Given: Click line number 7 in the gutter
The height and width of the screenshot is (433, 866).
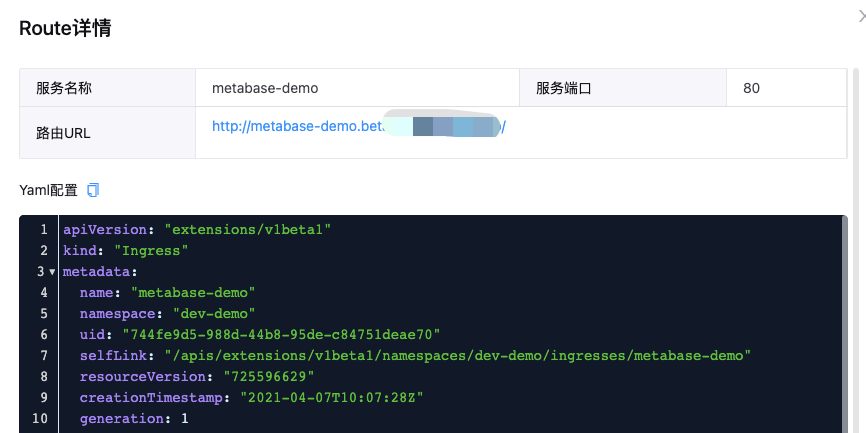Looking at the screenshot, I should pos(43,356).
